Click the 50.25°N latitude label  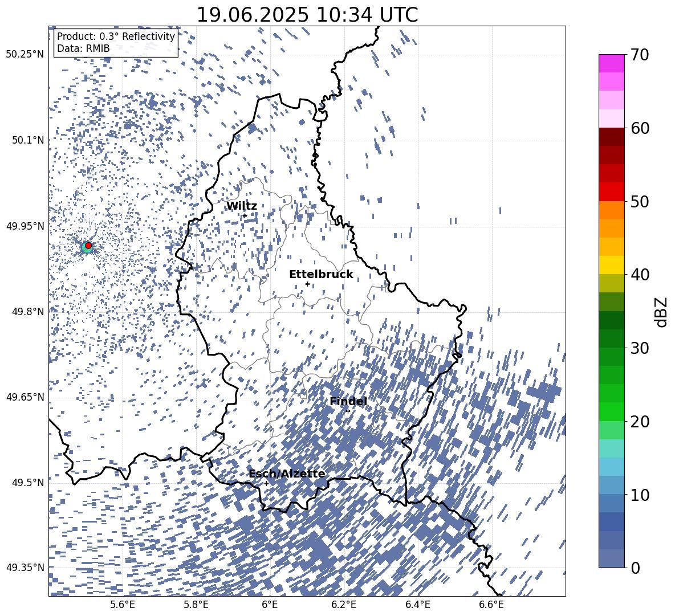point(25,55)
